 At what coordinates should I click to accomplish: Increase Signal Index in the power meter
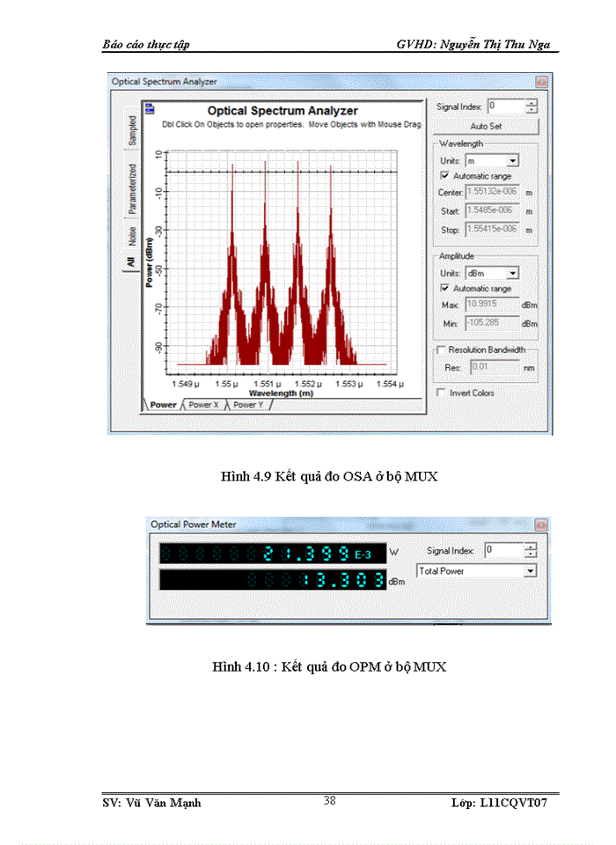point(530,546)
